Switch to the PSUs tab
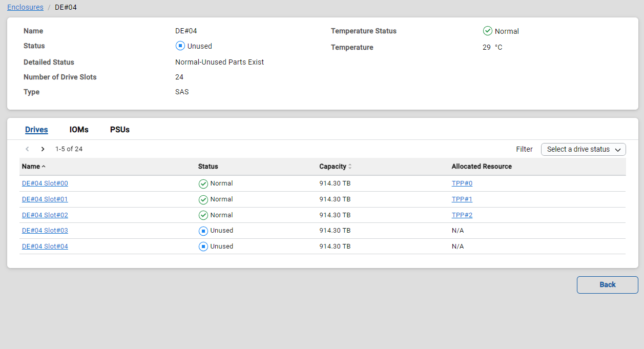644x349 pixels. point(120,130)
